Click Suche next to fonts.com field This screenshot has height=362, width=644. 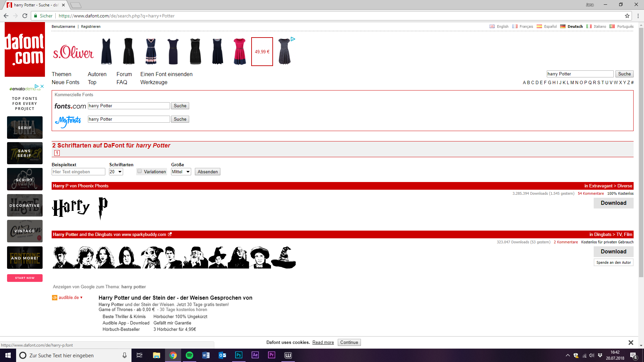click(x=180, y=106)
